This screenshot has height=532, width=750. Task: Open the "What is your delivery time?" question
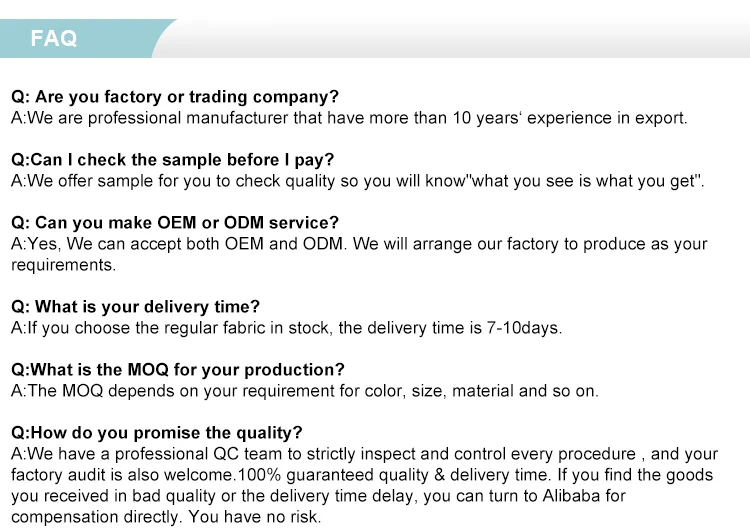135,306
